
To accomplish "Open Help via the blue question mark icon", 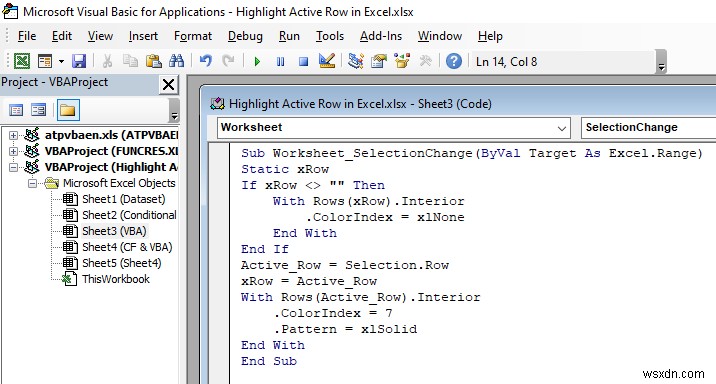I will coord(453,61).
